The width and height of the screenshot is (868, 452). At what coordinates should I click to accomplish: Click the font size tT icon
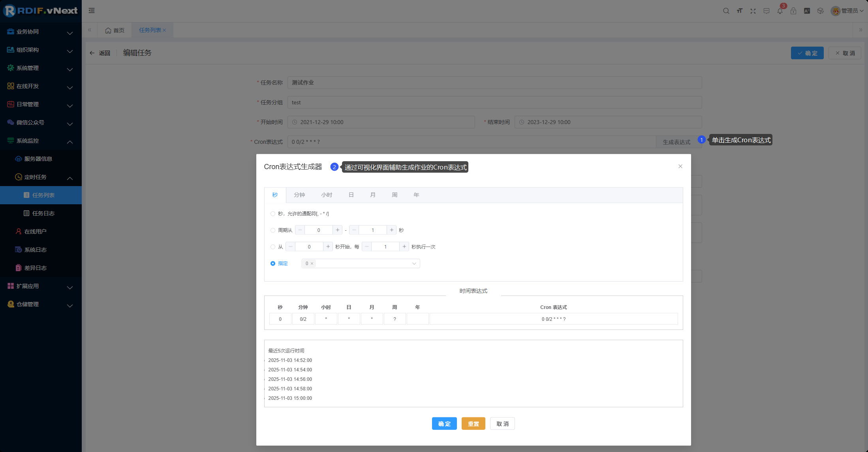[740, 11]
